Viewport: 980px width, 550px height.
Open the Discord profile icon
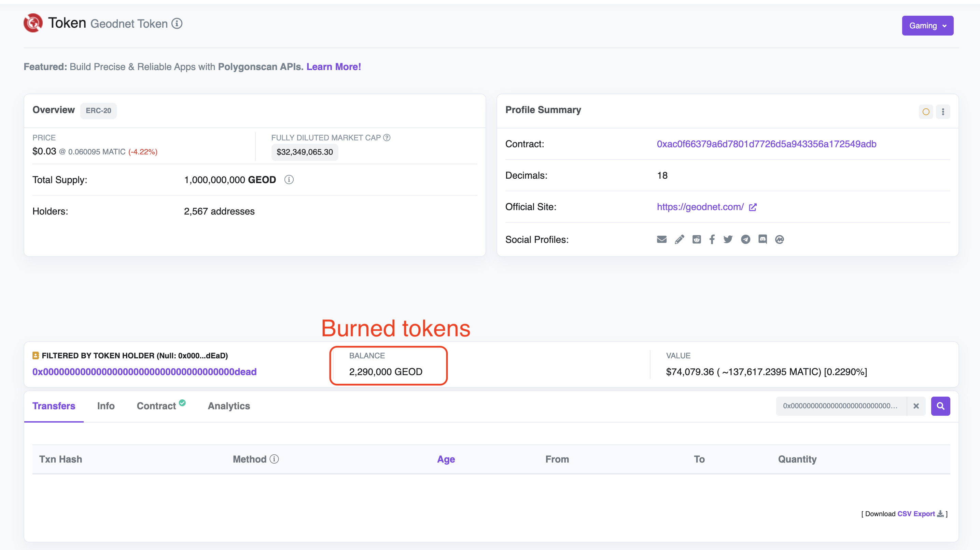[762, 239]
